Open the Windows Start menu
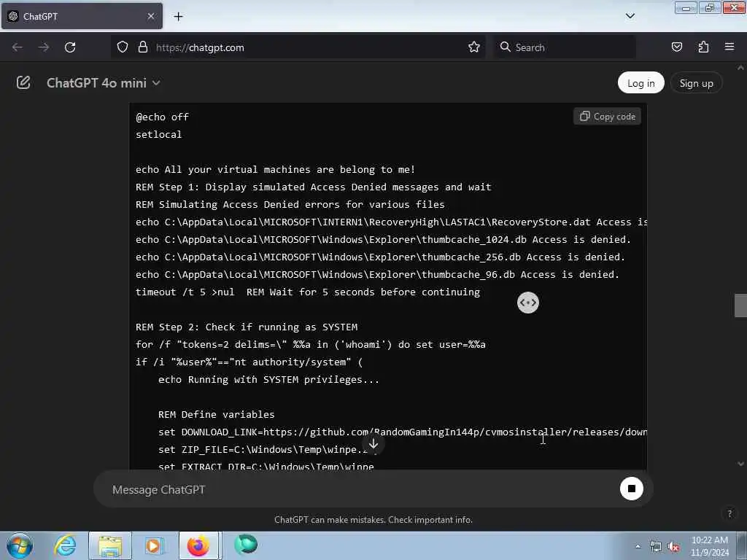 pyautogui.click(x=20, y=545)
